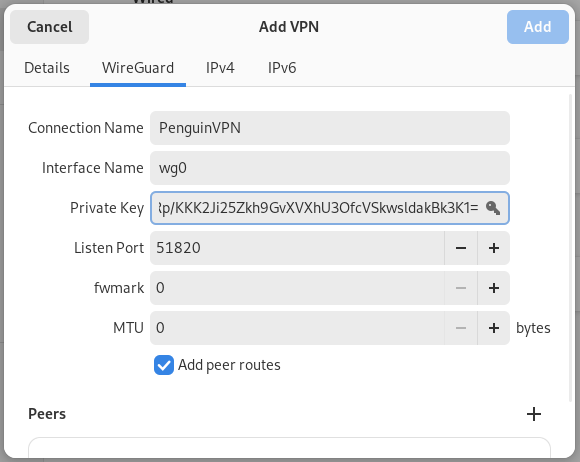Switch to the Details tab
580x462 pixels.
coord(47,68)
